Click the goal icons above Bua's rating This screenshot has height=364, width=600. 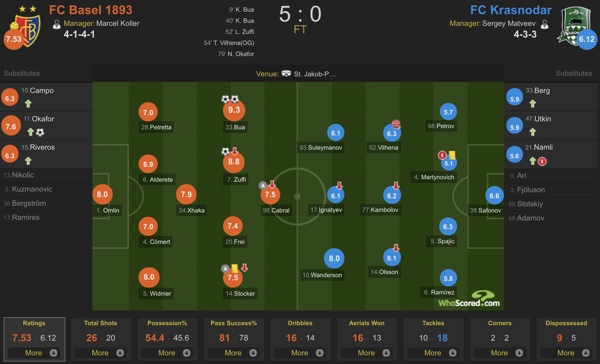[230, 99]
